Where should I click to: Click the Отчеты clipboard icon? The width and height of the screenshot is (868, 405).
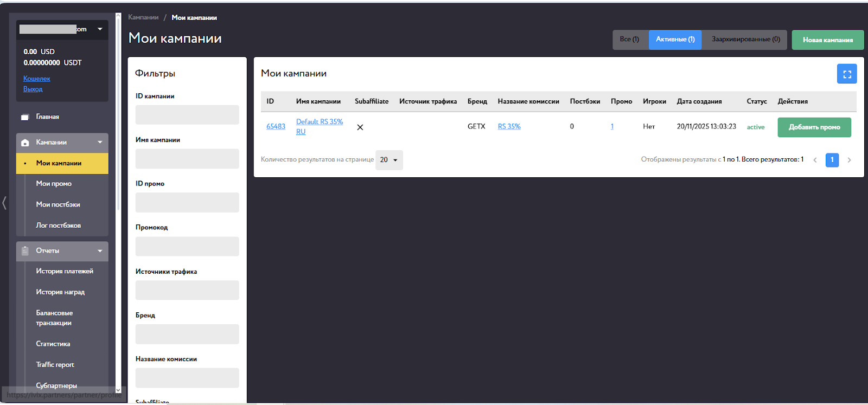click(x=25, y=251)
